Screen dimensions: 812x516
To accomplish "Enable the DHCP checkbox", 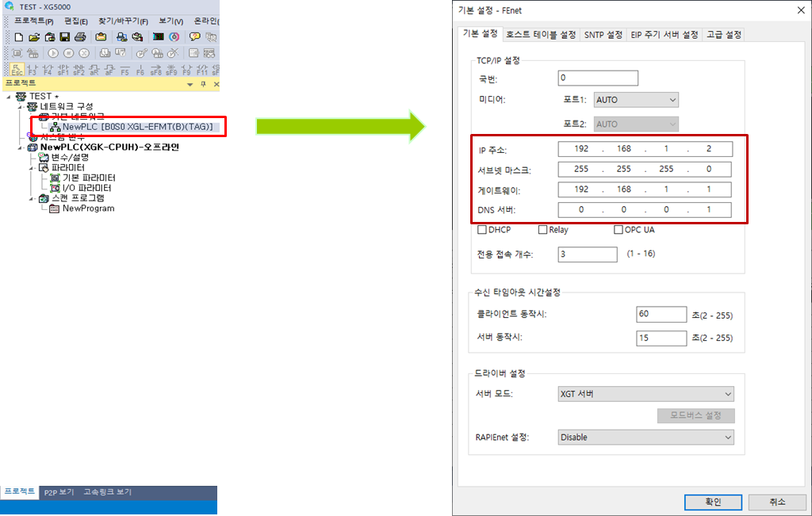I will (x=481, y=229).
